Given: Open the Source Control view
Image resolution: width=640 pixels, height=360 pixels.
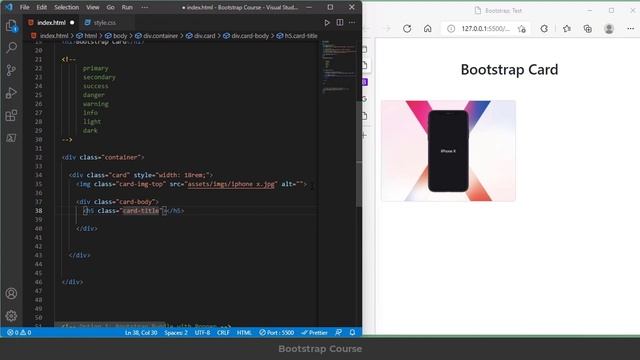Looking at the screenshot, I should click(11, 70).
